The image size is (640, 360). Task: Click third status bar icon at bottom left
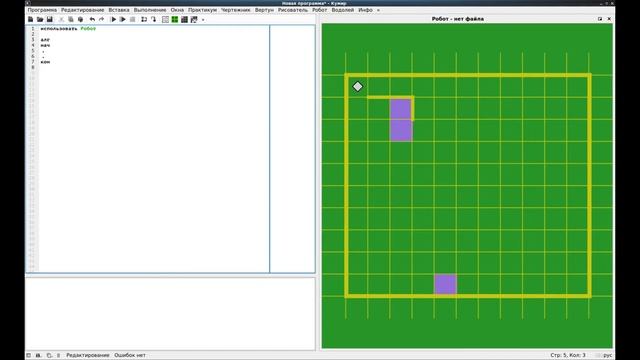click(49, 355)
